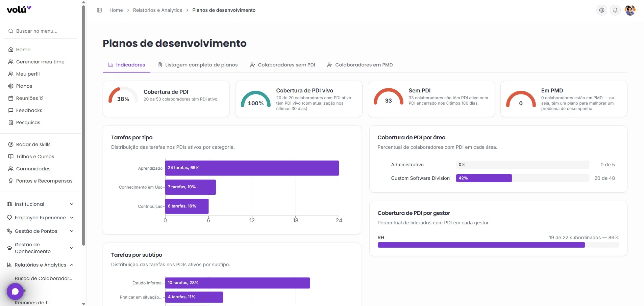Open Relatórios e Analytics breadcrumb
Screen dimensions: 644x306
coord(157,10)
